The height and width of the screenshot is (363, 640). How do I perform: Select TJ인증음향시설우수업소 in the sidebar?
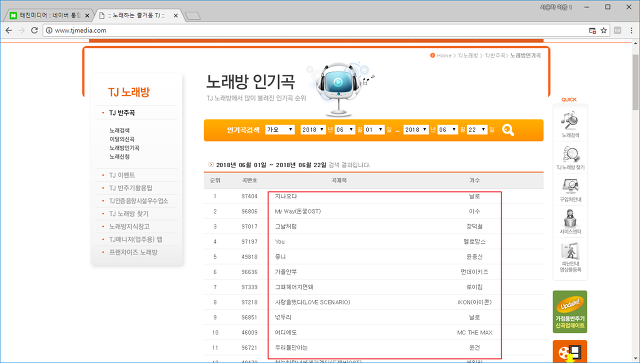pyautogui.click(x=138, y=201)
